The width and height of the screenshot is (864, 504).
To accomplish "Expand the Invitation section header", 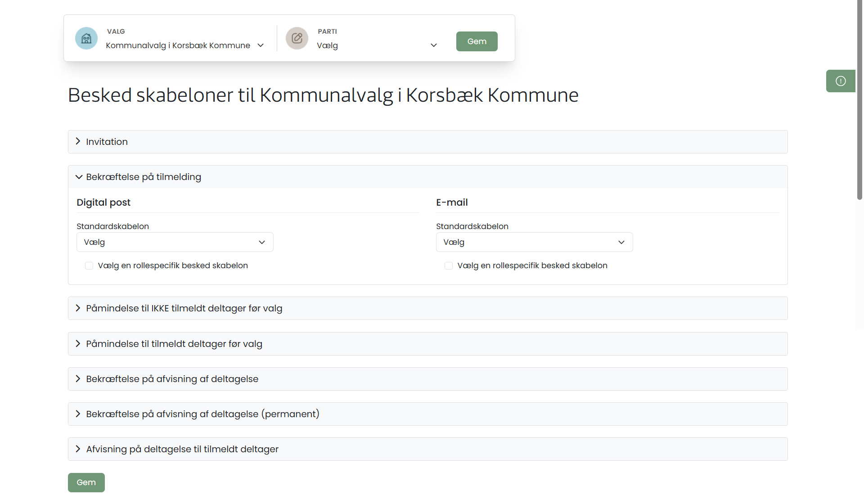I will coord(107,142).
